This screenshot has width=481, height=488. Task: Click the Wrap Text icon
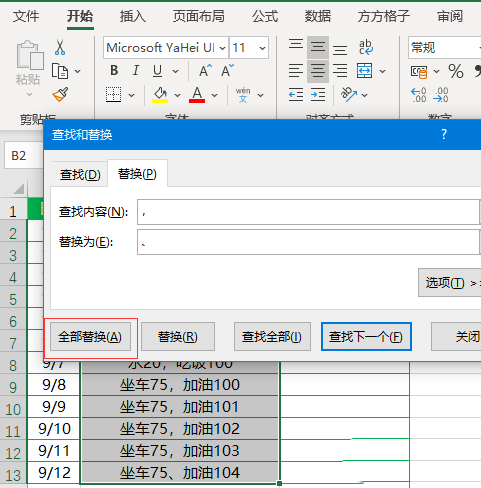point(366,47)
